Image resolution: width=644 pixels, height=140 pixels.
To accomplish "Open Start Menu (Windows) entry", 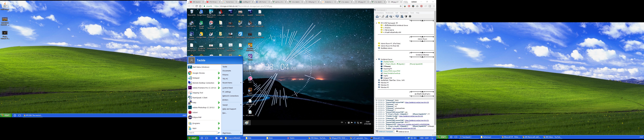I will click(x=204, y=67).
